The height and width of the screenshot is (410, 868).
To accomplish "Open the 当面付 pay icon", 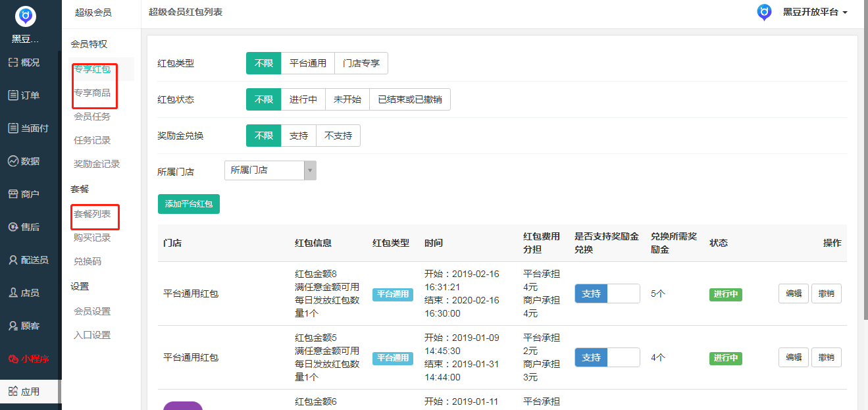I will coord(13,128).
